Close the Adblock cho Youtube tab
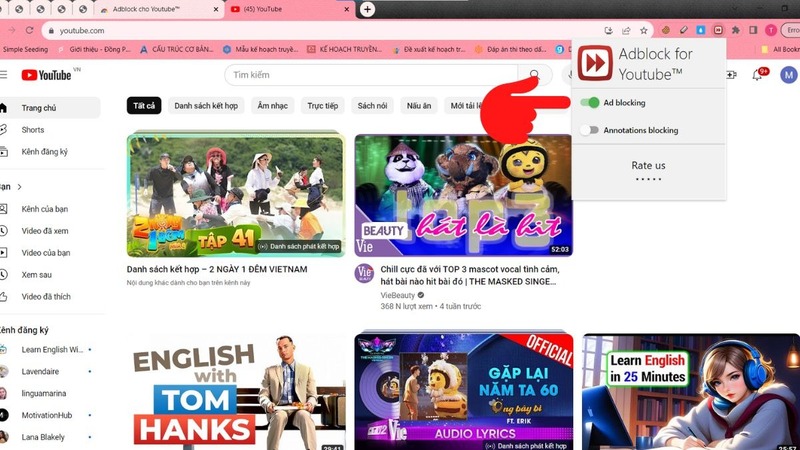800x450 pixels. [x=215, y=9]
